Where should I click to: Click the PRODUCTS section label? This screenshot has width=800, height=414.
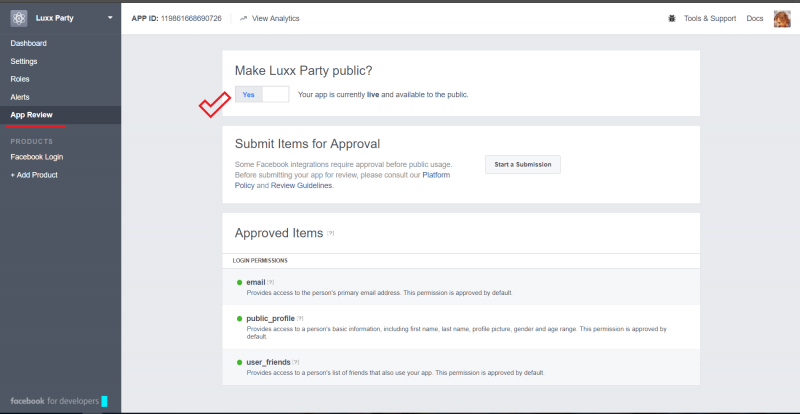click(32, 141)
